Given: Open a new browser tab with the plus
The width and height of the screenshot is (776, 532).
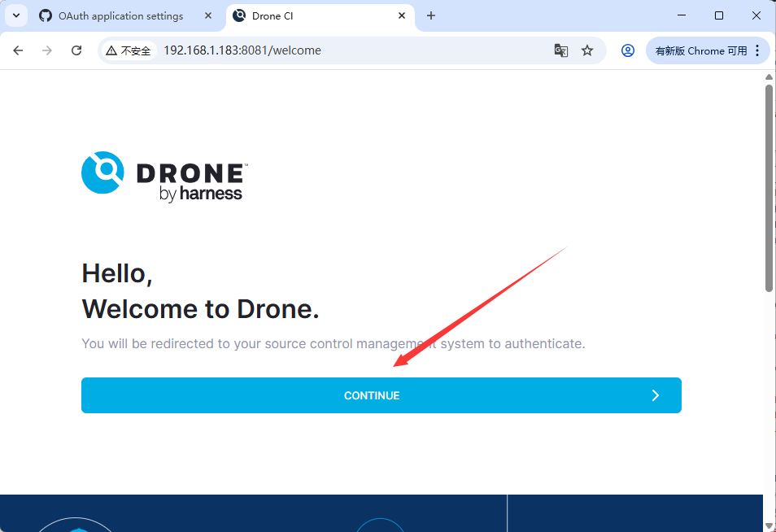Looking at the screenshot, I should pyautogui.click(x=431, y=15).
